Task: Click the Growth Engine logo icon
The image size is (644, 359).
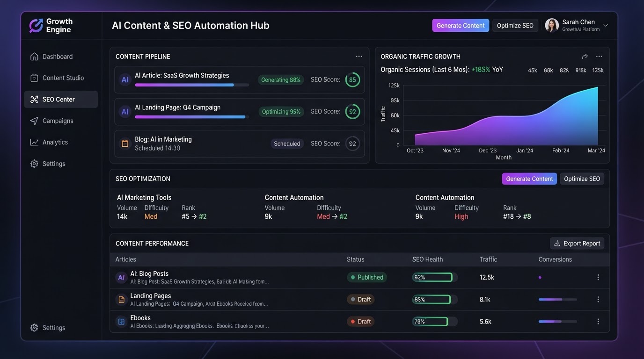Action: (x=36, y=26)
